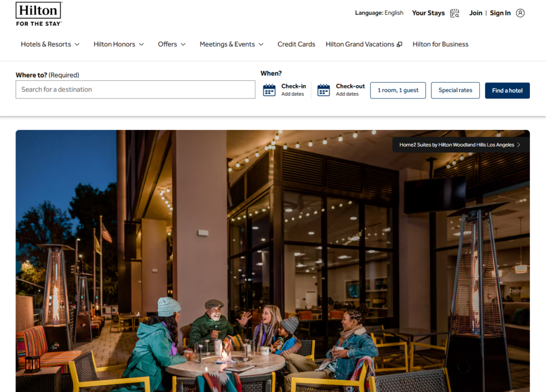The image size is (546, 392).
Task: Open the Credit Cards page
Action: pos(296,44)
